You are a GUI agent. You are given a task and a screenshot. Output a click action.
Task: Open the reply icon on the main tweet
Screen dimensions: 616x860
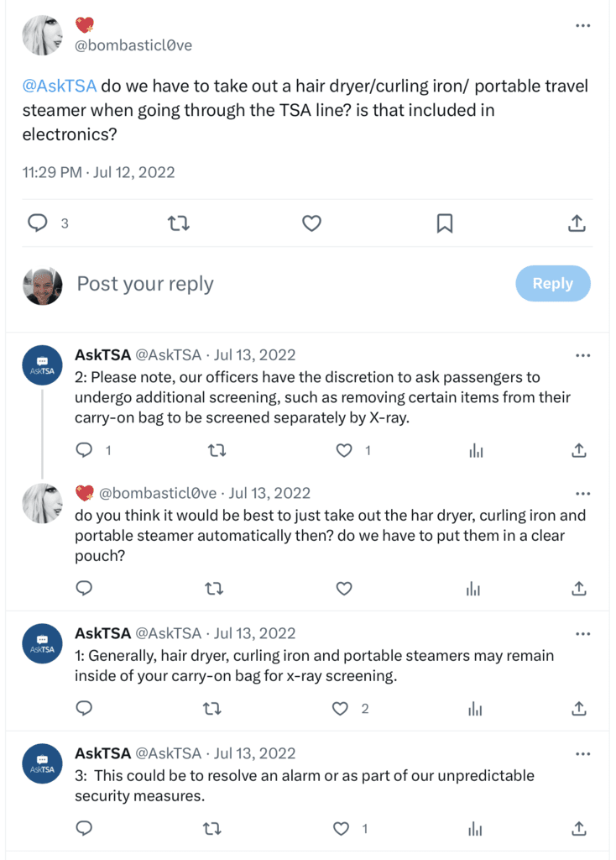point(38,223)
